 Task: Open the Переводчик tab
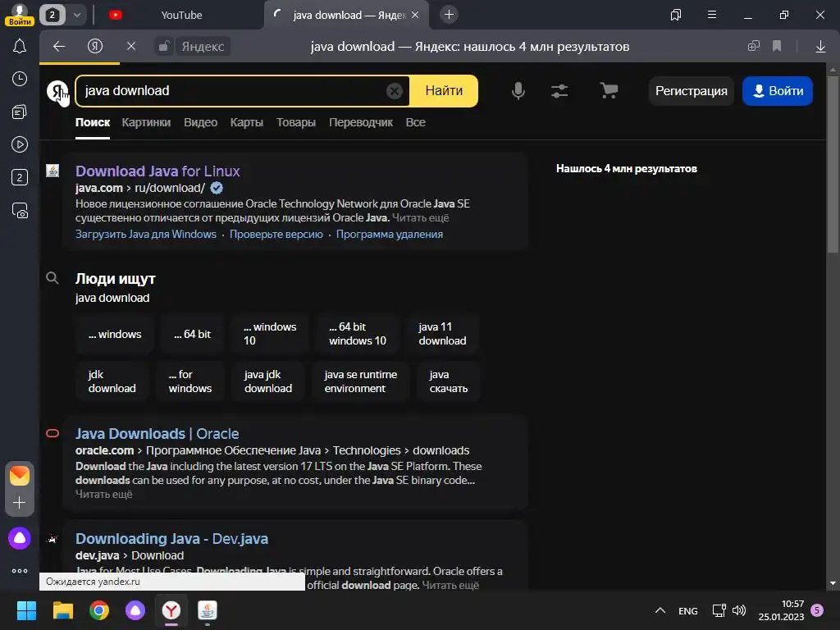click(361, 122)
